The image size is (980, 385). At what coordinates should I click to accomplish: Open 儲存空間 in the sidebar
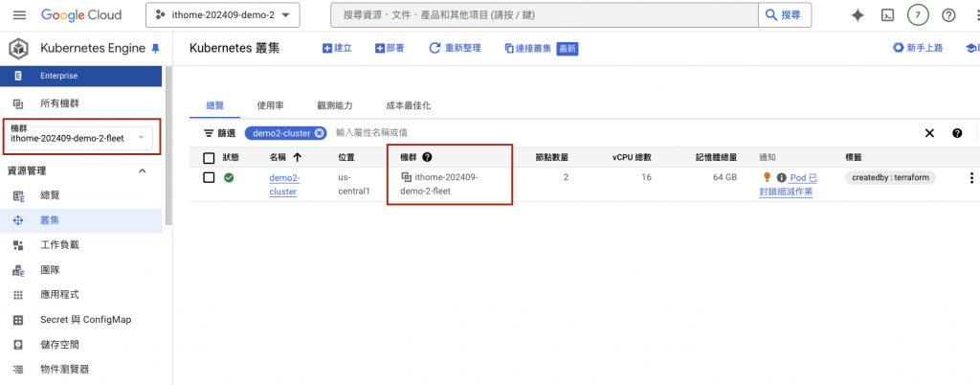click(x=80, y=345)
